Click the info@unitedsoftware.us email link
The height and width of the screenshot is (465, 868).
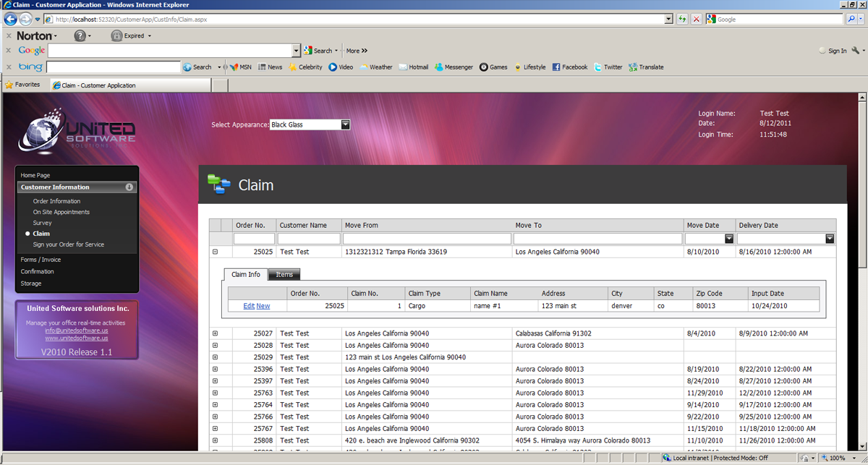tap(76, 330)
